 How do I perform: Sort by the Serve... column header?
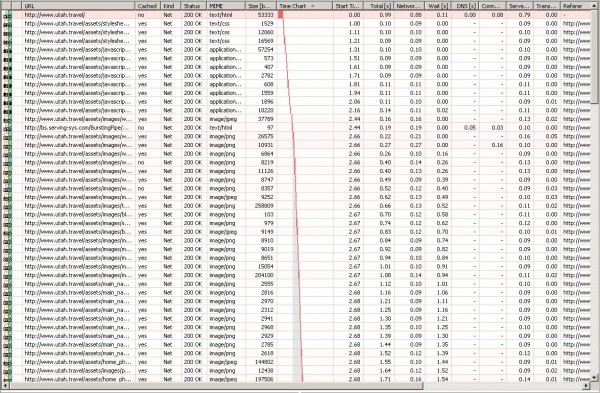click(520, 6)
